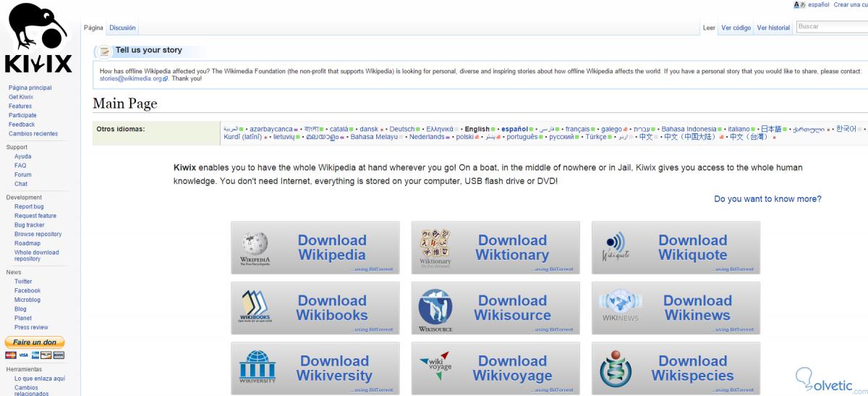Open Whole download repository link

pos(37,256)
